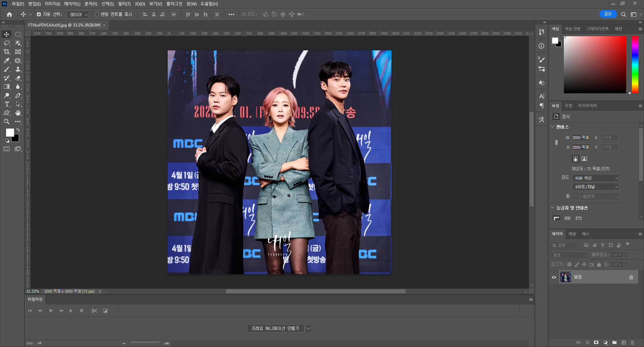Click the rainbow hue slider bar
The width and height of the screenshot is (644, 347).
[x=635, y=64]
